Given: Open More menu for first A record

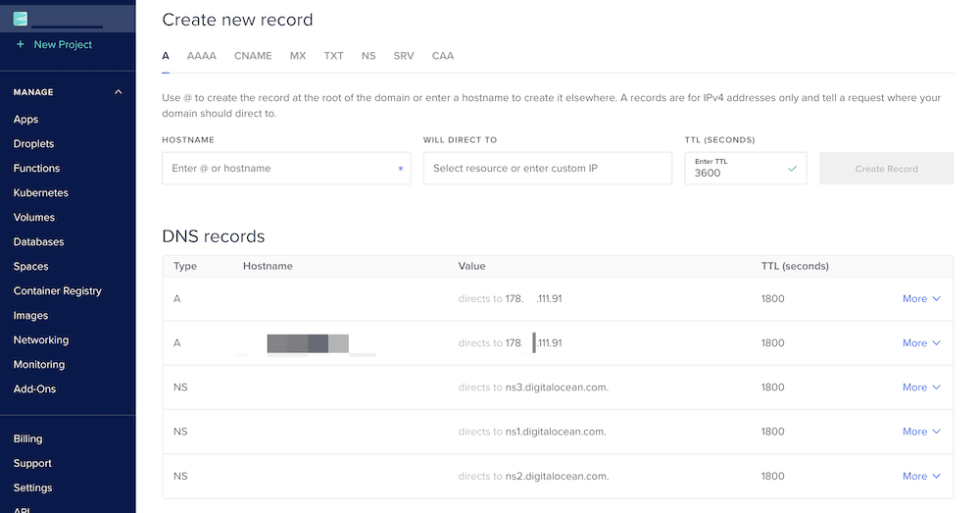Looking at the screenshot, I should (x=921, y=299).
